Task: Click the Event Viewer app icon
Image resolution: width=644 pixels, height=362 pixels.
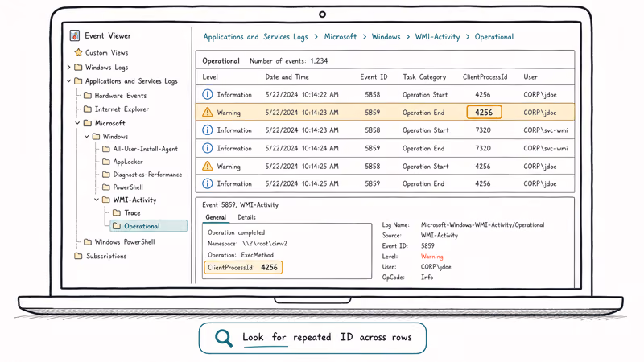Action: click(75, 35)
